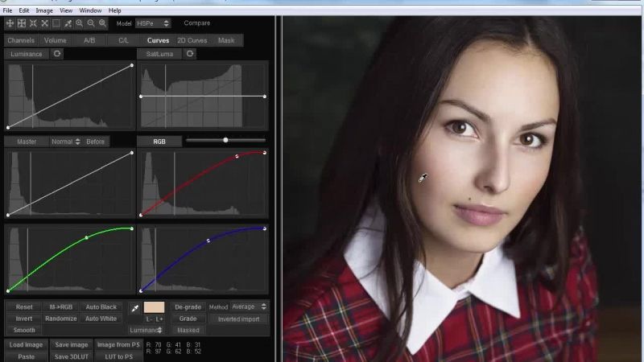644x362 pixels.
Task: Click the inward-arrows shrink view icon
Action: tap(33, 23)
